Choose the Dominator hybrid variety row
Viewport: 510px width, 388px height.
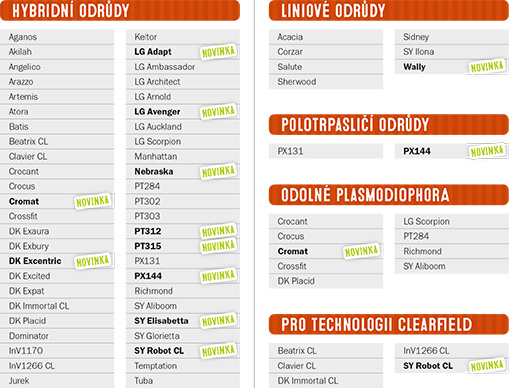coord(57,336)
